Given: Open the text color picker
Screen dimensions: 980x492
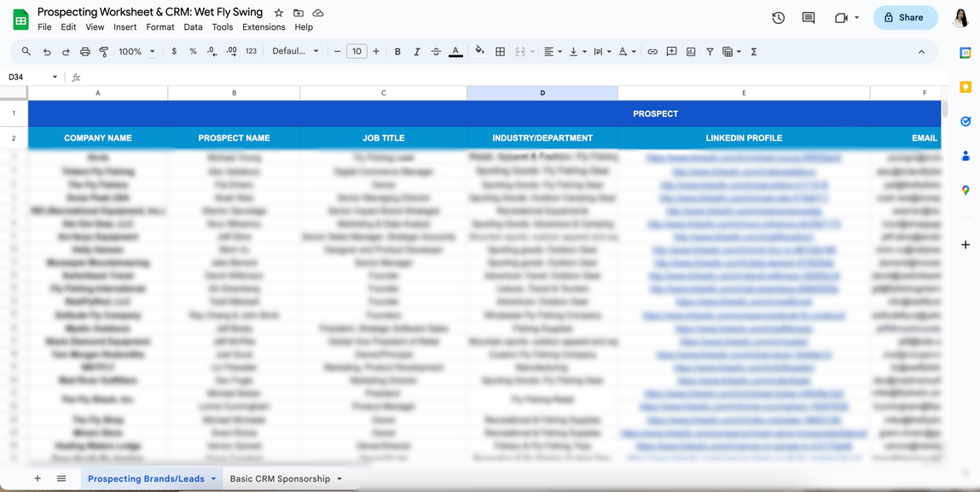Looking at the screenshot, I should point(455,52).
